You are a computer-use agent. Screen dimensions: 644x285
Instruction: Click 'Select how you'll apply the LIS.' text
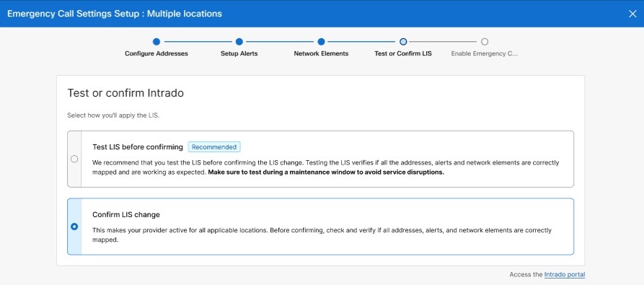coord(113,115)
